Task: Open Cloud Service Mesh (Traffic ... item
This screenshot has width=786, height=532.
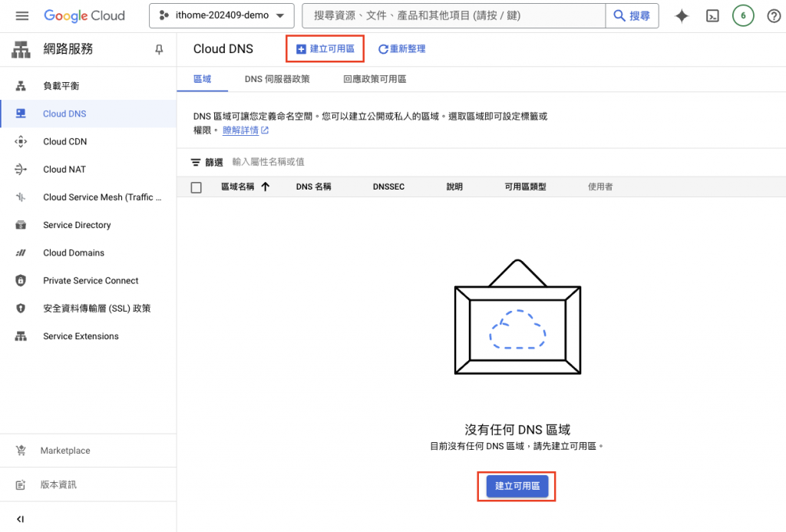Action: [x=102, y=197]
